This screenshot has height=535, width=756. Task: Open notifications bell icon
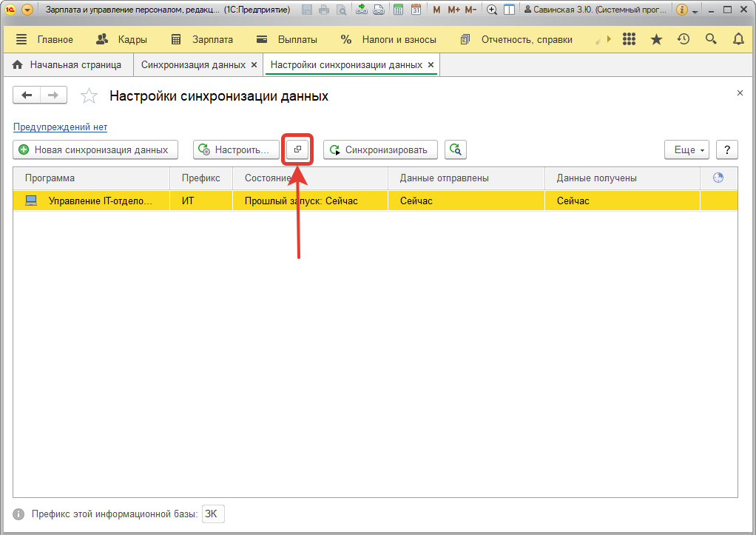click(x=738, y=39)
